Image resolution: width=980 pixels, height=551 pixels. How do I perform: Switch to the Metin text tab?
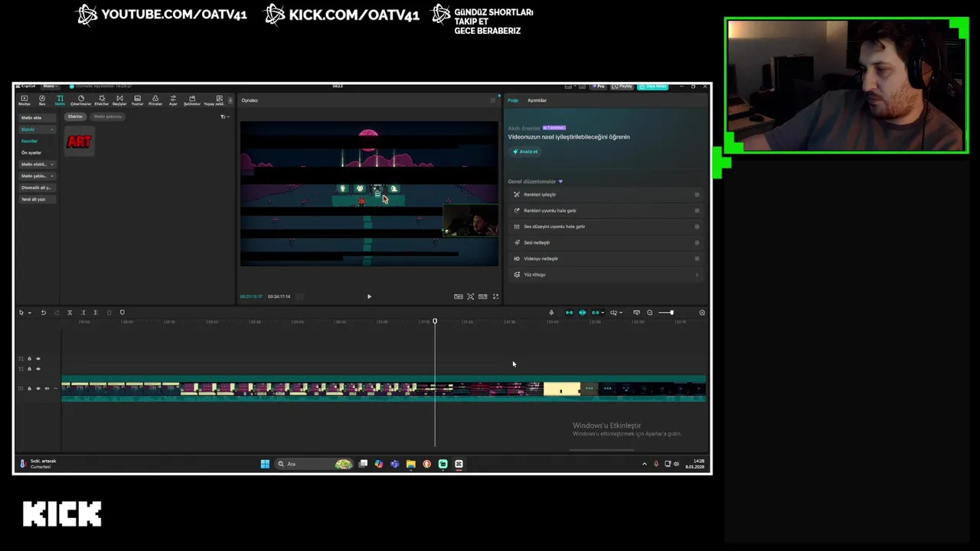tap(60, 100)
